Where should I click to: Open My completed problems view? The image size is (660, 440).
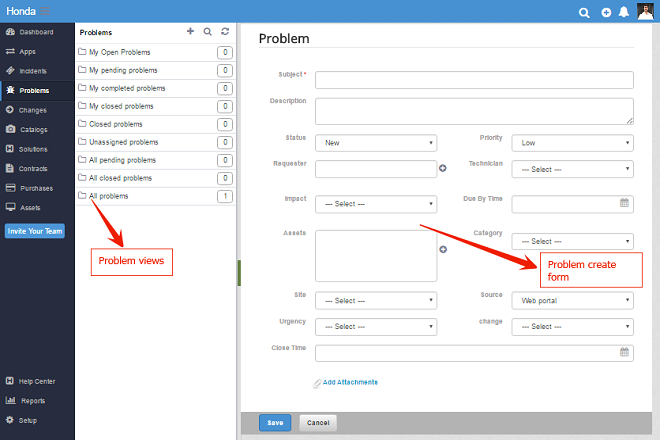155,88
